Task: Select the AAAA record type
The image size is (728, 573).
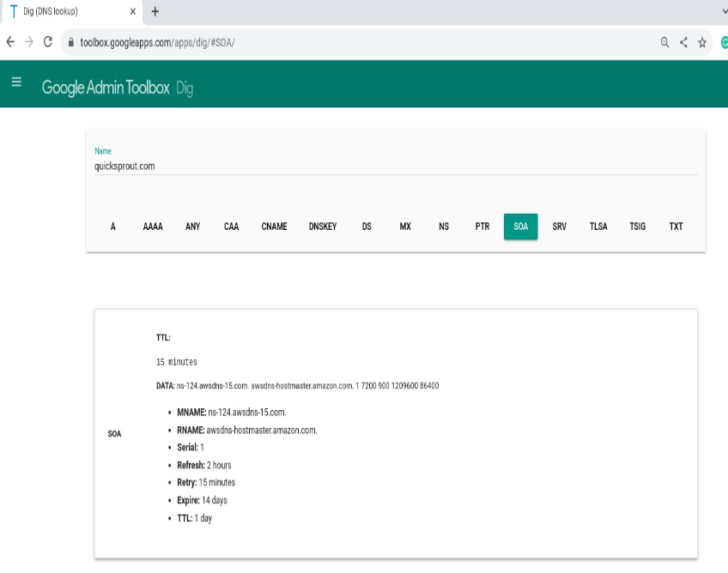Action: (x=153, y=226)
